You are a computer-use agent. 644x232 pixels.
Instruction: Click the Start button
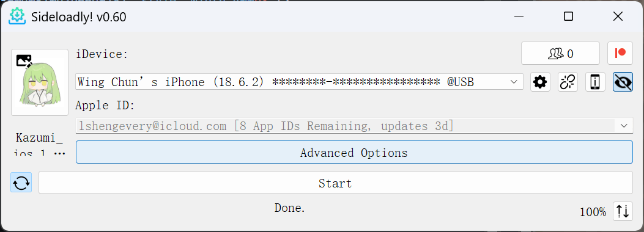[336, 183]
